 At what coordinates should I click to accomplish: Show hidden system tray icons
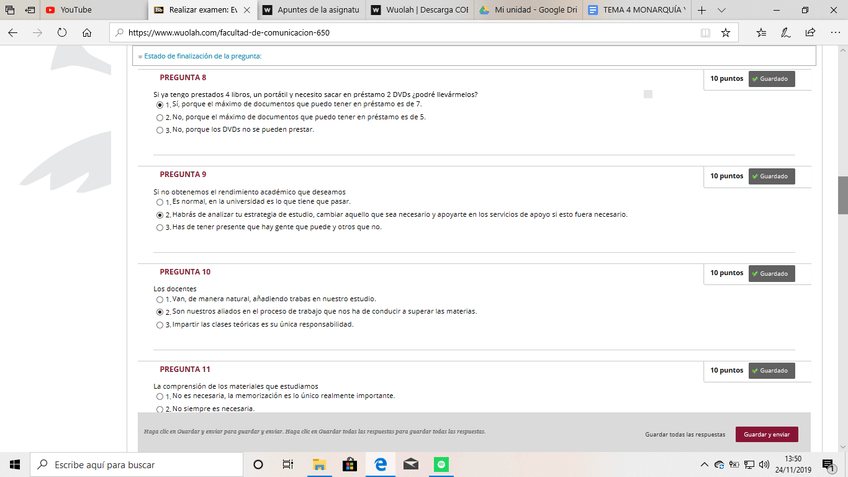pos(704,465)
